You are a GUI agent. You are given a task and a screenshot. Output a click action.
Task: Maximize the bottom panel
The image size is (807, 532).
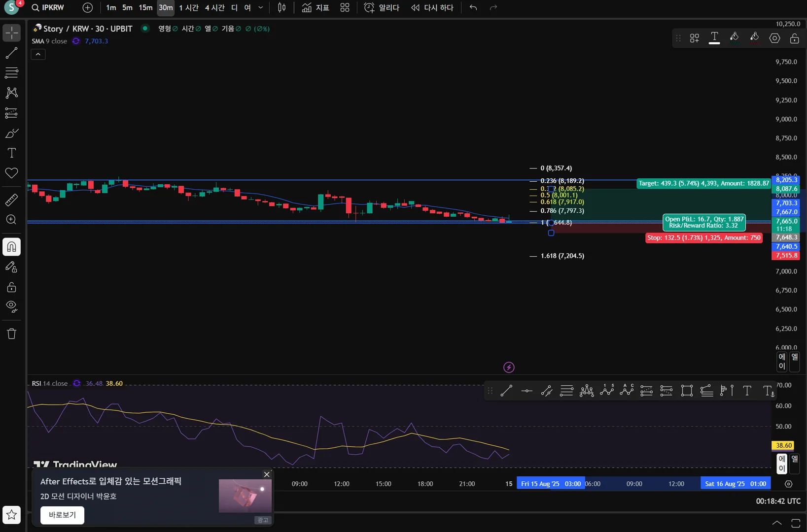pyautogui.click(x=796, y=523)
